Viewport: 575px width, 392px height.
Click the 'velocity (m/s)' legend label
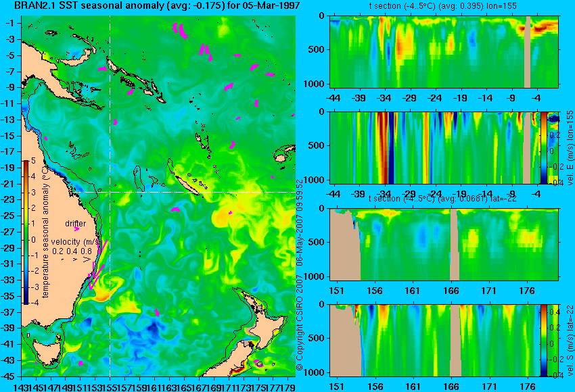tap(75, 242)
